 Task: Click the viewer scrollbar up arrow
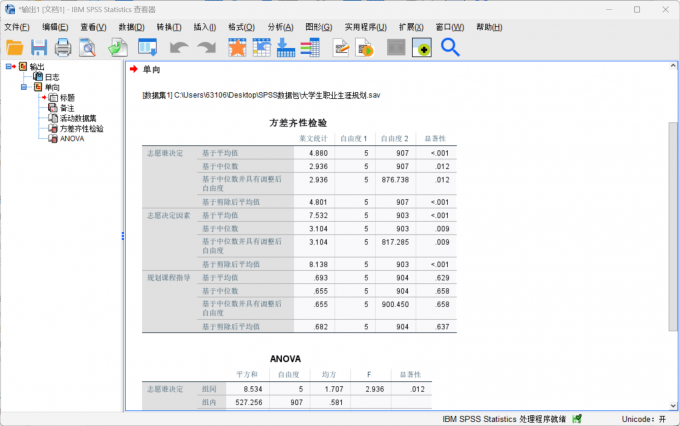click(673, 66)
